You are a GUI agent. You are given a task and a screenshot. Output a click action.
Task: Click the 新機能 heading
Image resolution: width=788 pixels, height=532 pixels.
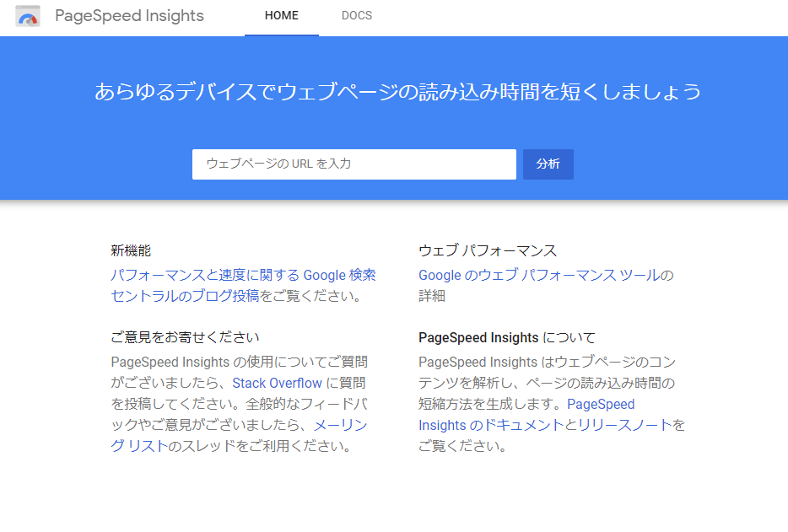pos(131,250)
